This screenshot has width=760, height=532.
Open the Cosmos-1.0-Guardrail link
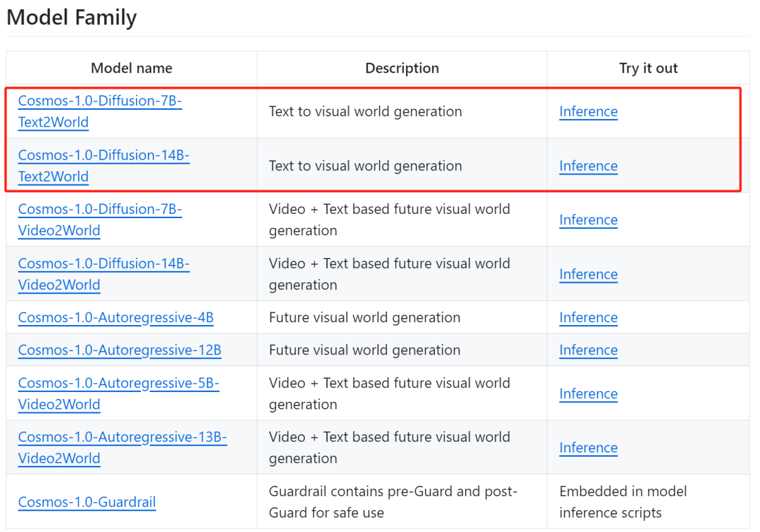click(x=87, y=502)
